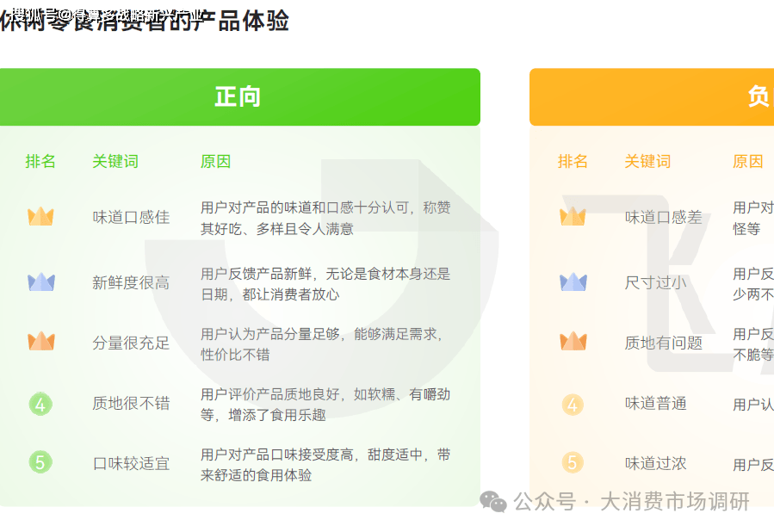Screen dimensions: 774x532
Task: Click the silver crown beside 新鲜度很高
Action: (x=40, y=282)
